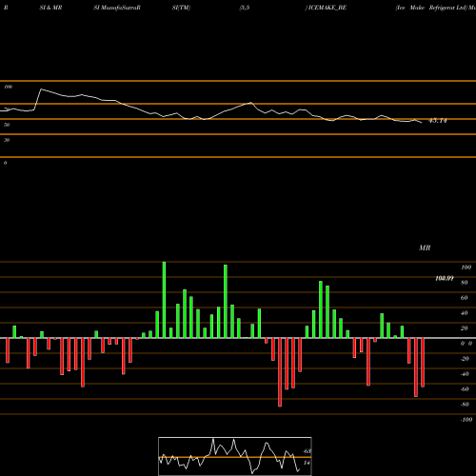
Task: Click the "SI MunafaSutraR" header label
Action: (117, 8)
